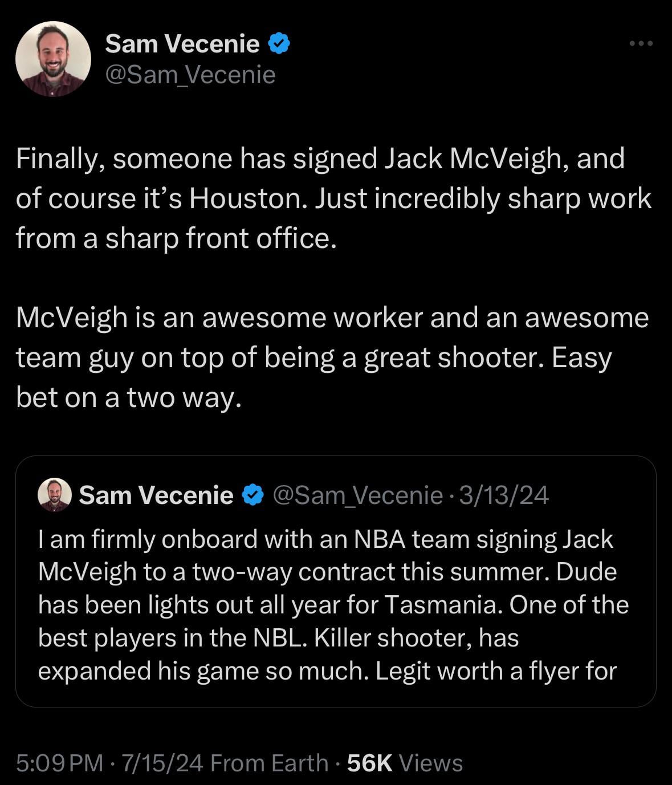Click the 3/13/24 date on the quoted tweet
The image size is (672, 785).
504,495
